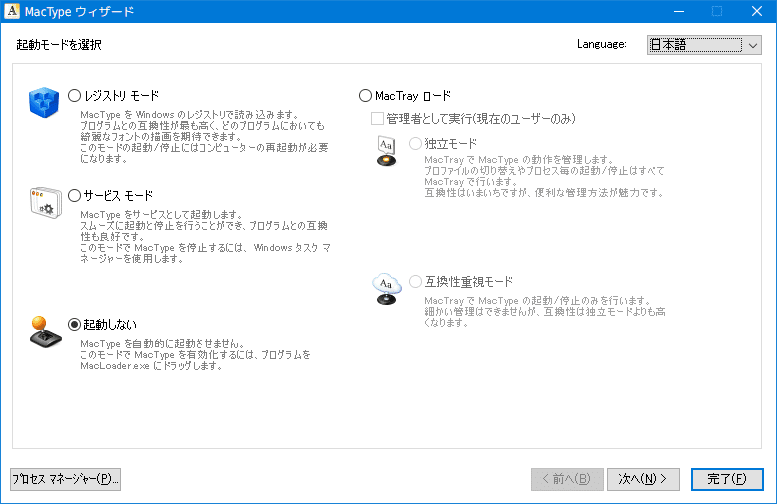
Task: Click the 次へ(N) next button
Action: pos(643,479)
